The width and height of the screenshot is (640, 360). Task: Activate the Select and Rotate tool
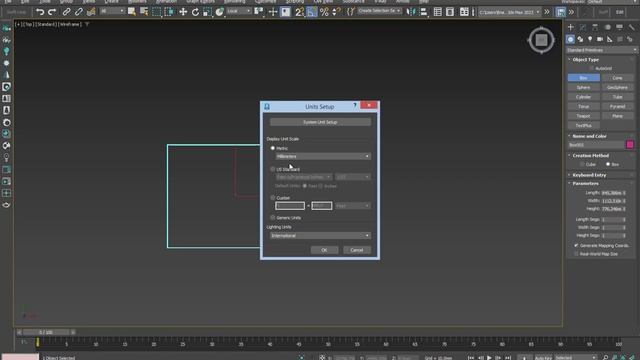[x=195, y=12]
